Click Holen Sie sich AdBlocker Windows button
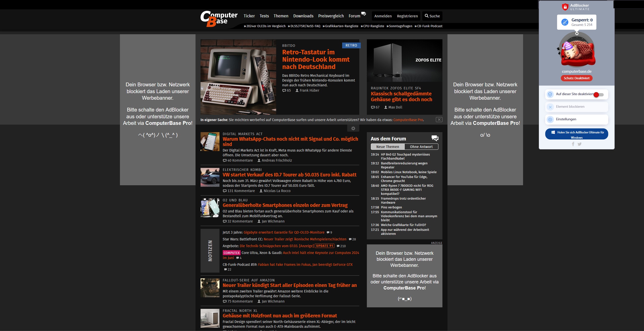644x331 pixels. pyautogui.click(x=576, y=134)
